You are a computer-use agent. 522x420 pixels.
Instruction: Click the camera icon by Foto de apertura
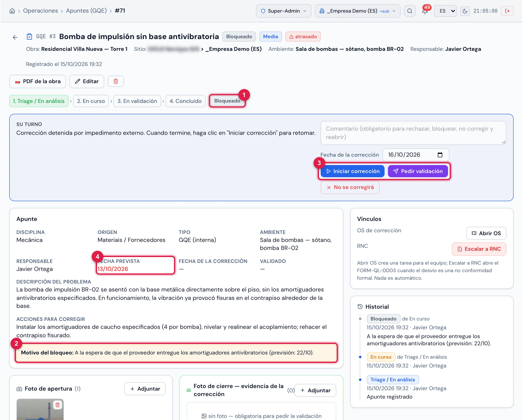point(19,389)
